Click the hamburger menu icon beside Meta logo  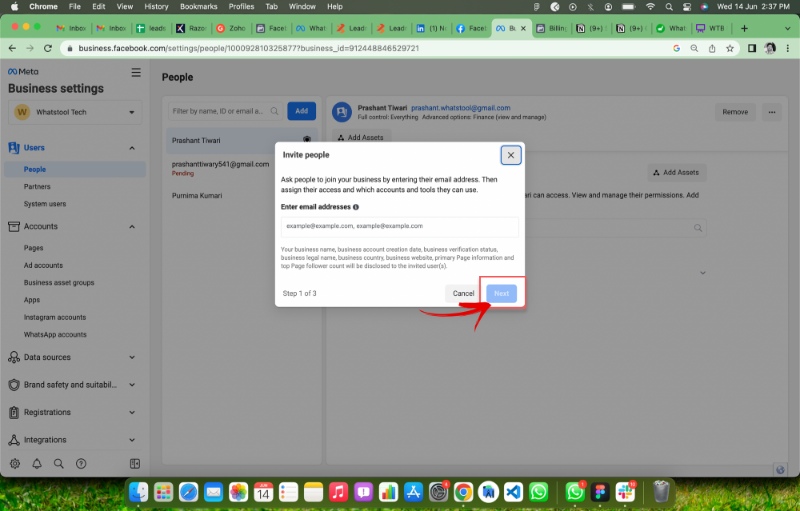[x=136, y=73]
